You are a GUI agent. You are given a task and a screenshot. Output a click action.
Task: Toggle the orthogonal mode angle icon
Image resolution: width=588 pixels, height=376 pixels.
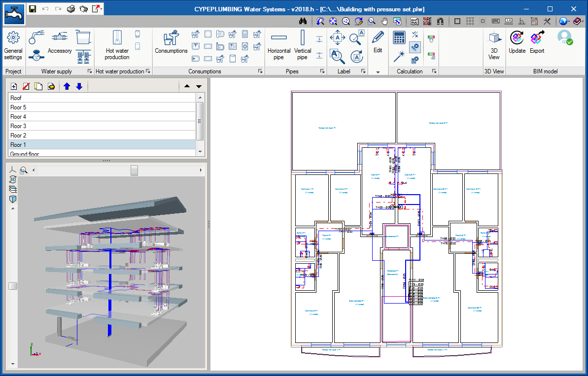coord(521,21)
